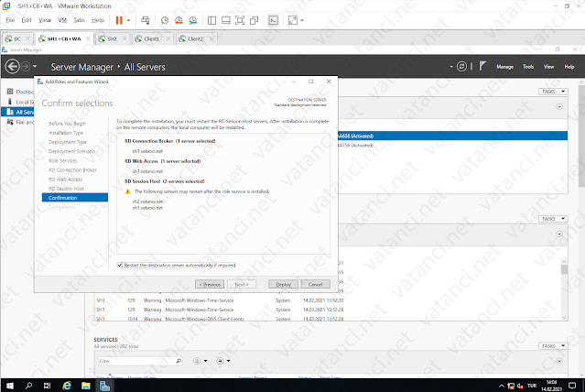
Task: Click the Events list vertical scrollbar
Action: click(564, 289)
